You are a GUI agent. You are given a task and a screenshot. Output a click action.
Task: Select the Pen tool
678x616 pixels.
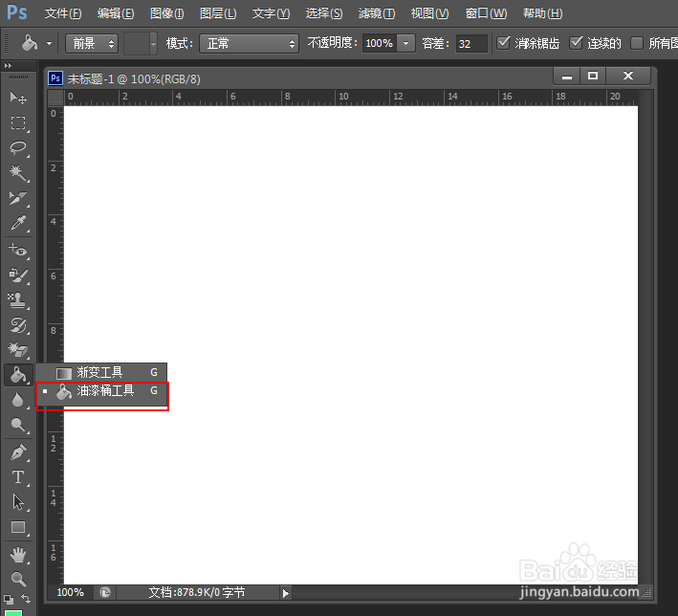coord(18,452)
